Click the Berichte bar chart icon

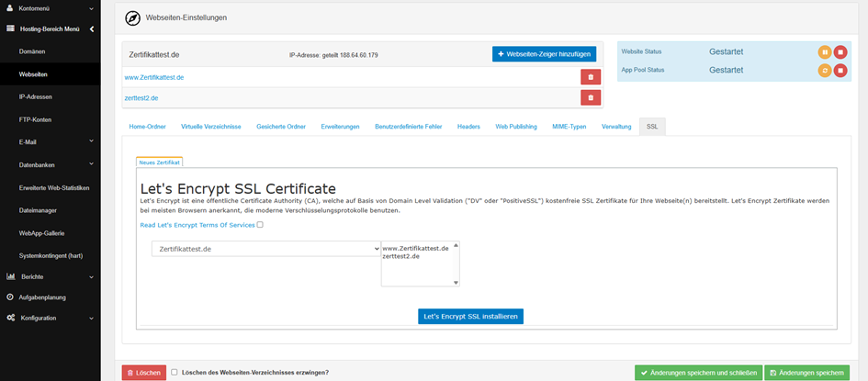(10, 276)
